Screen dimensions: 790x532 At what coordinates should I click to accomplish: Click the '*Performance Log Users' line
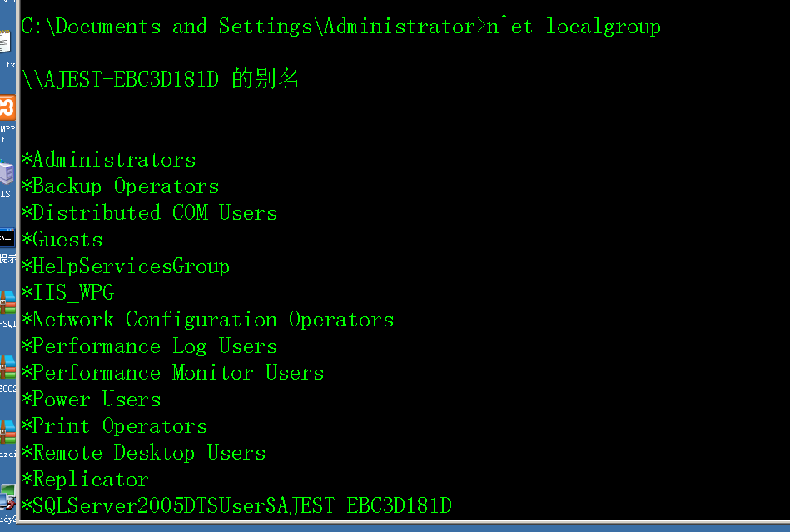coord(150,346)
